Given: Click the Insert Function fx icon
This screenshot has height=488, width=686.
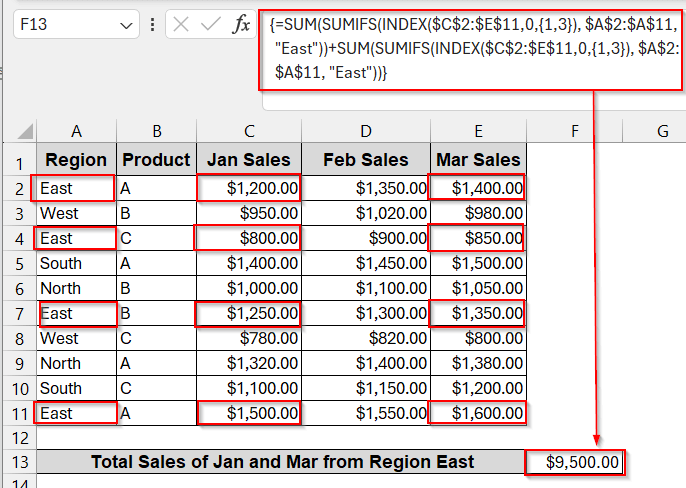Looking at the screenshot, I should [241, 25].
